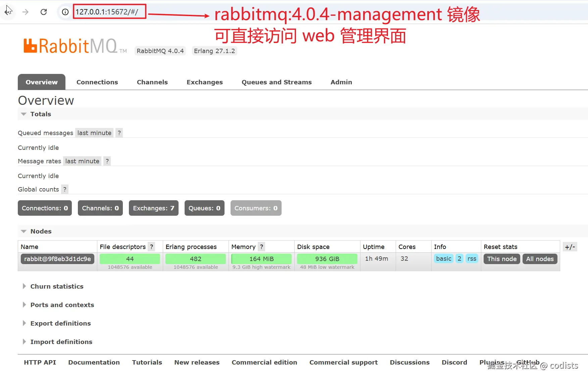This screenshot has height=380, width=588.
Task: Go to the Admin tab
Action: pyautogui.click(x=341, y=82)
